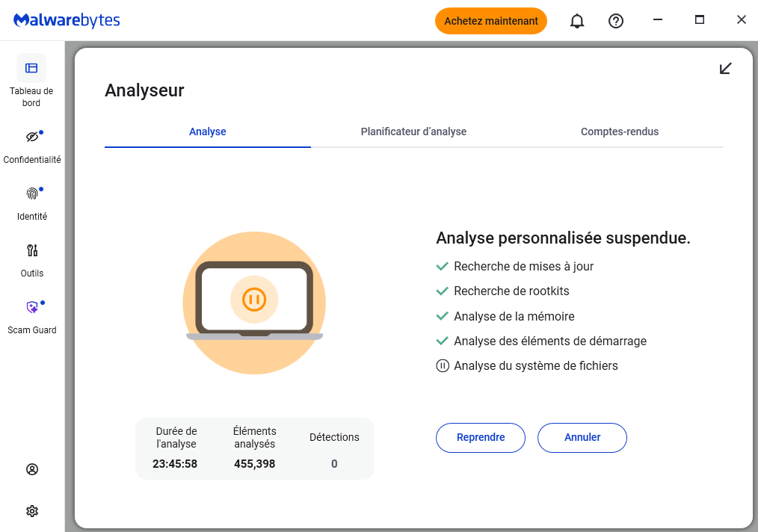
Task: Resume the scan with Reprendre
Action: tap(481, 438)
